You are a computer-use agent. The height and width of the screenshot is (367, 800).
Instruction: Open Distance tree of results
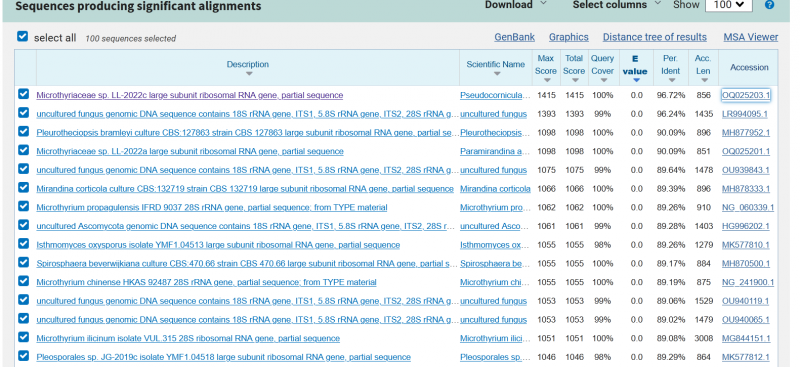click(655, 37)
